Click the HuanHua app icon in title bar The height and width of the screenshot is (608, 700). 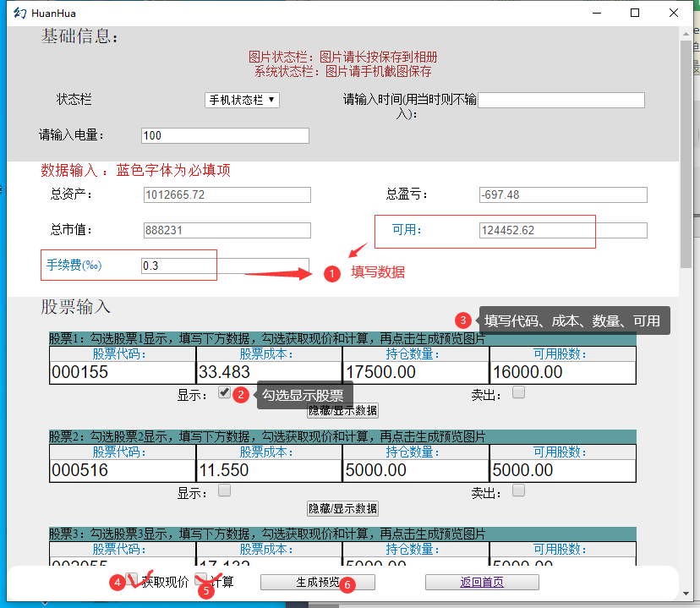point(19,13)
